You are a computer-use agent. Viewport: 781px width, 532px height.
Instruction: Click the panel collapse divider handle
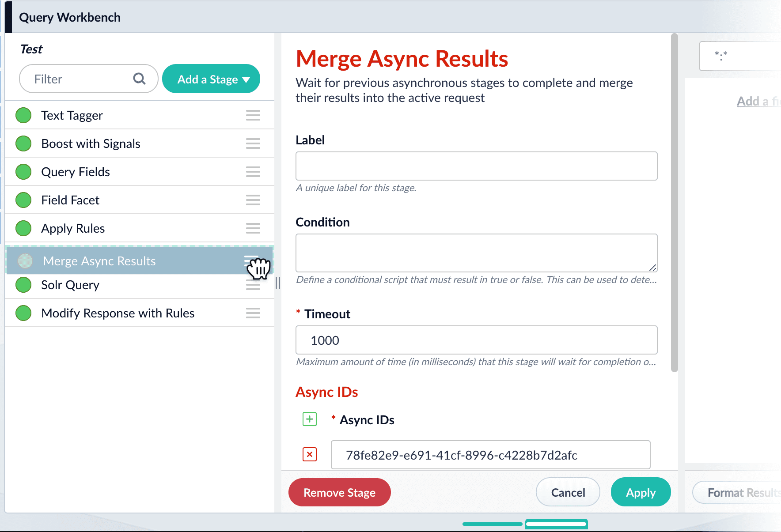(278, 284)
